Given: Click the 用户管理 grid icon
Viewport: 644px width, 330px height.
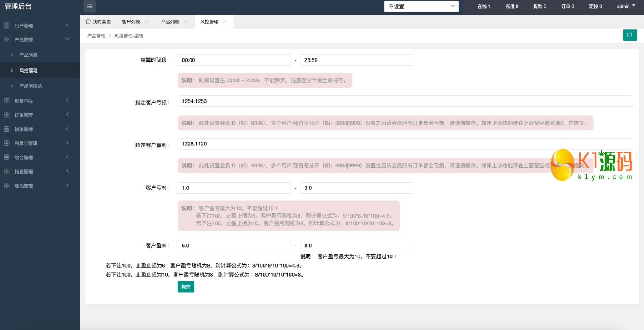Looking at the screenshot, I should (x=7, y=25).
